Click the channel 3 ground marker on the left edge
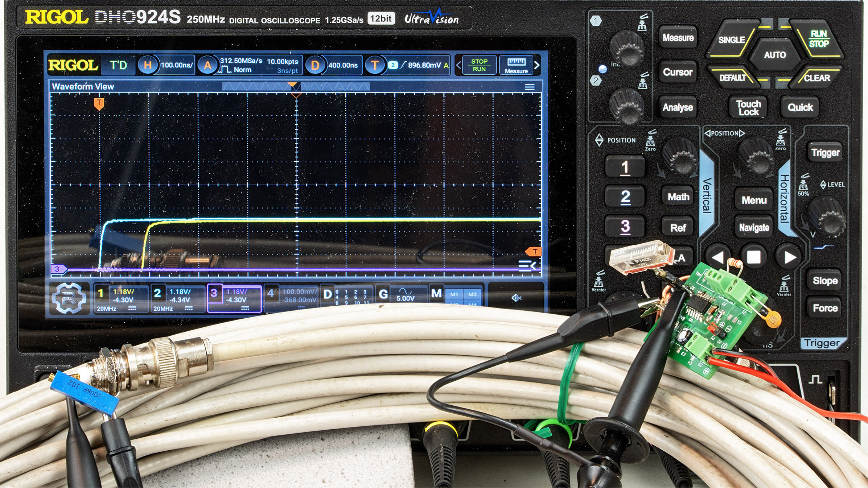This screenshot has width=868, height=488. tap(58, 269)
